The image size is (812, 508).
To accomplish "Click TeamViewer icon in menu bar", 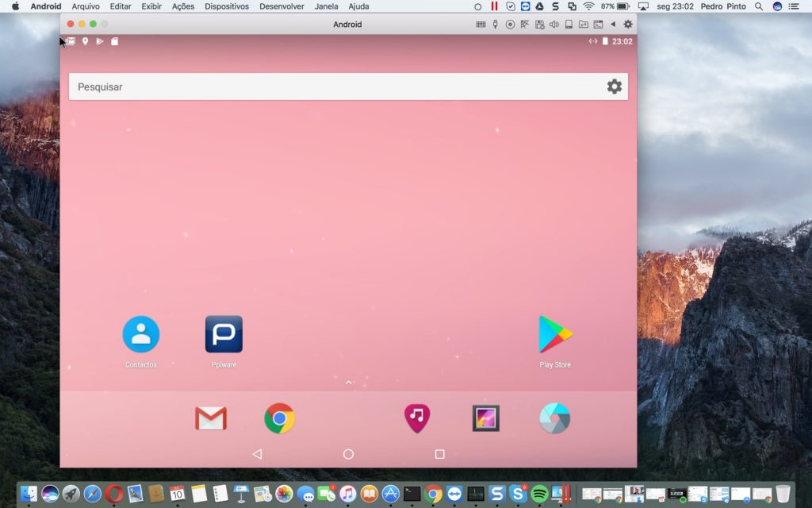I will [525, 6].
